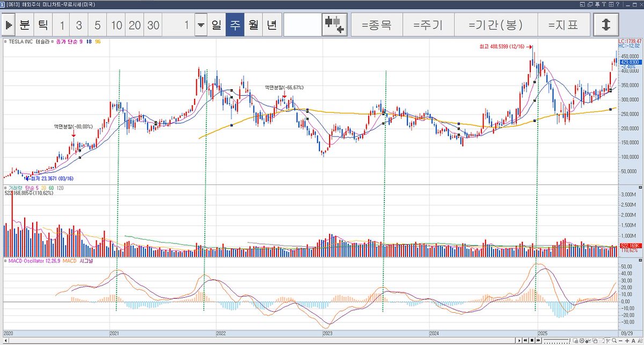
Task: Click the minus zoom-out icon
Action: coord(620,341)
